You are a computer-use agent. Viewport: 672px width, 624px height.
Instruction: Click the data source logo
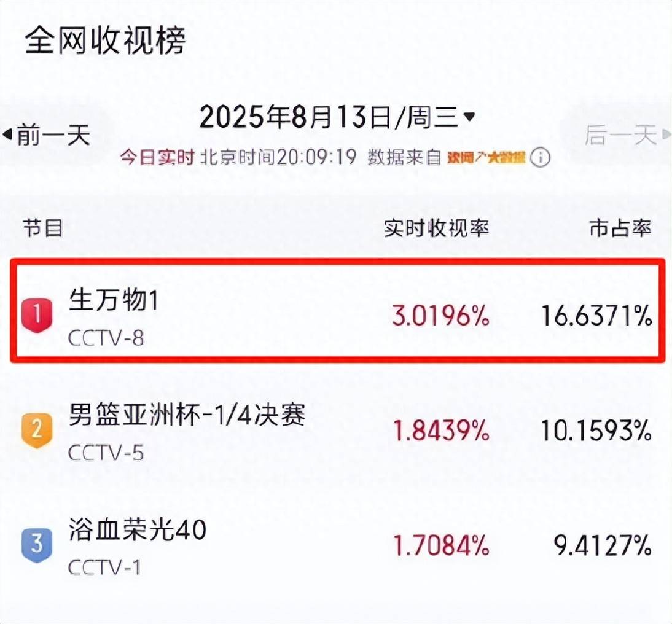486,157
